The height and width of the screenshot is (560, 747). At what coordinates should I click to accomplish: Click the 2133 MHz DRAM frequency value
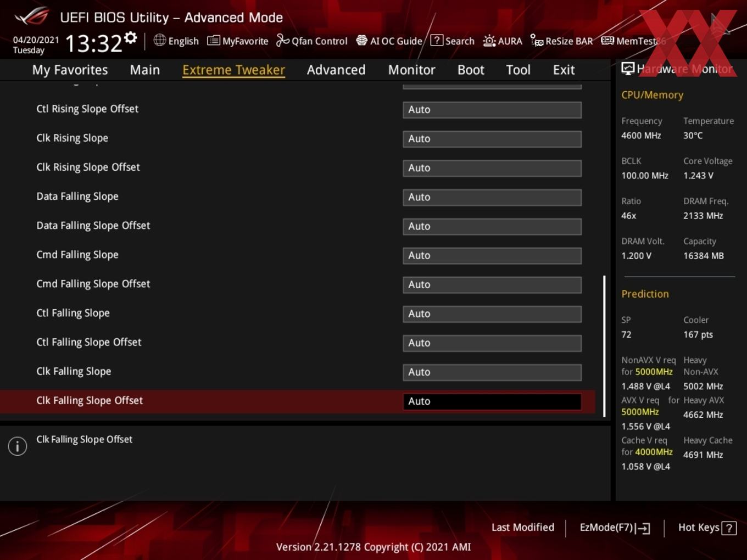704,216
